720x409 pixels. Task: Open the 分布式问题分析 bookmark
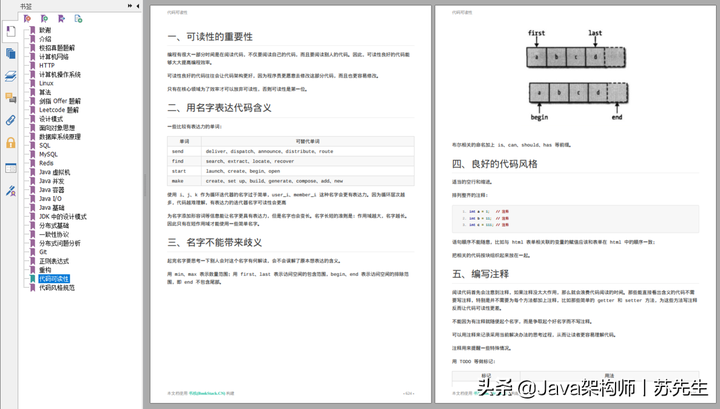click(60, 243)
